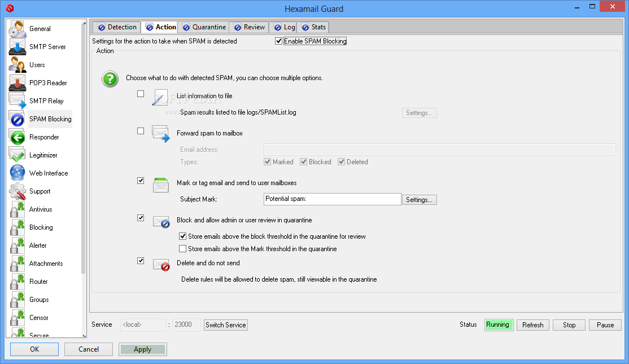This screenshot has width=629, height=364.
Task: Click the Delete and do not send icon
Action: coord(161,265)
